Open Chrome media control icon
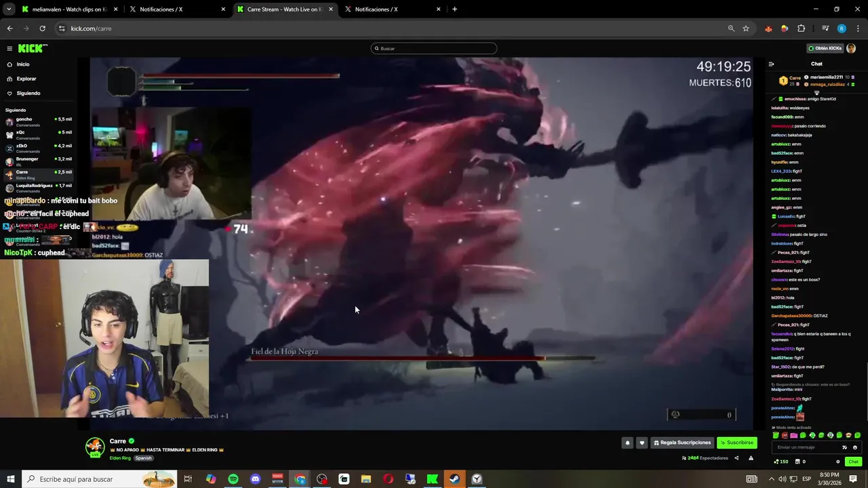 click(x=825, y=28)
